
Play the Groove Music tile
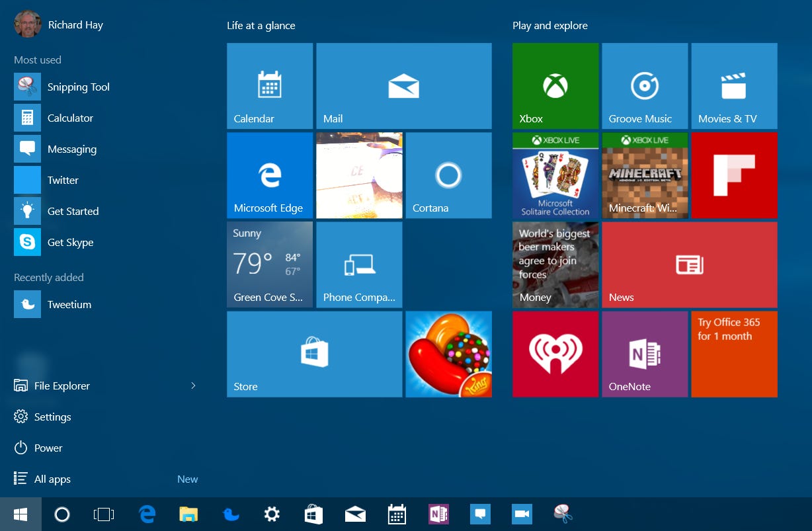[645, 86]
